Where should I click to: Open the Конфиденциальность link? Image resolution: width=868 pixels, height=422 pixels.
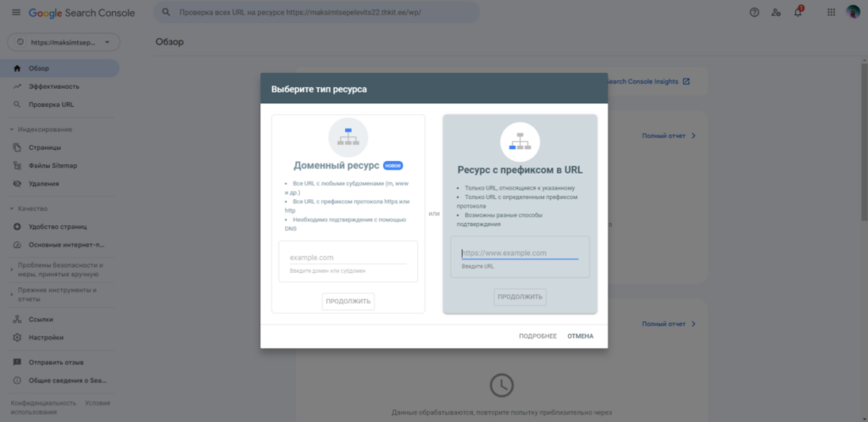pos(43,403)
